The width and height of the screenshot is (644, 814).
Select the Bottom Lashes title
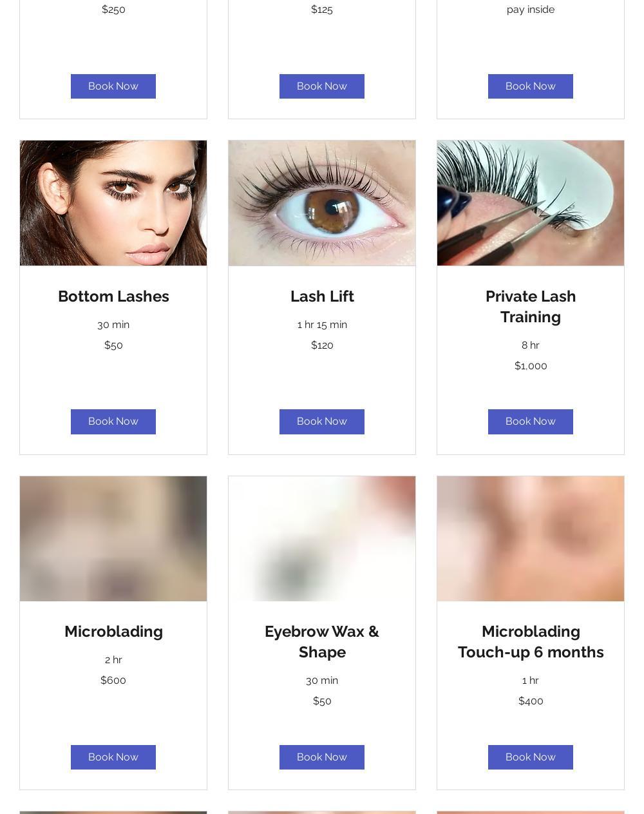(113, 296)
